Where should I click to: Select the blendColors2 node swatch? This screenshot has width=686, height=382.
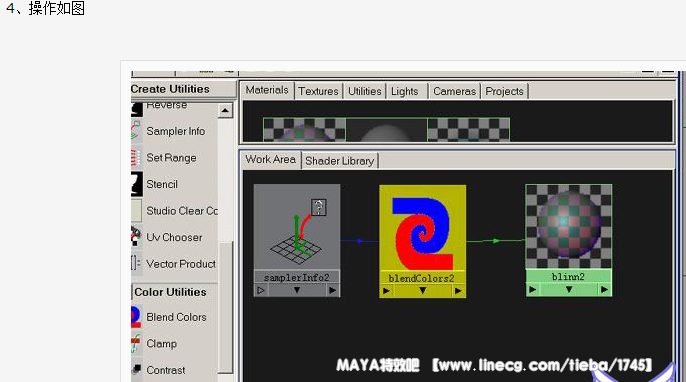(x=422, y=228)
